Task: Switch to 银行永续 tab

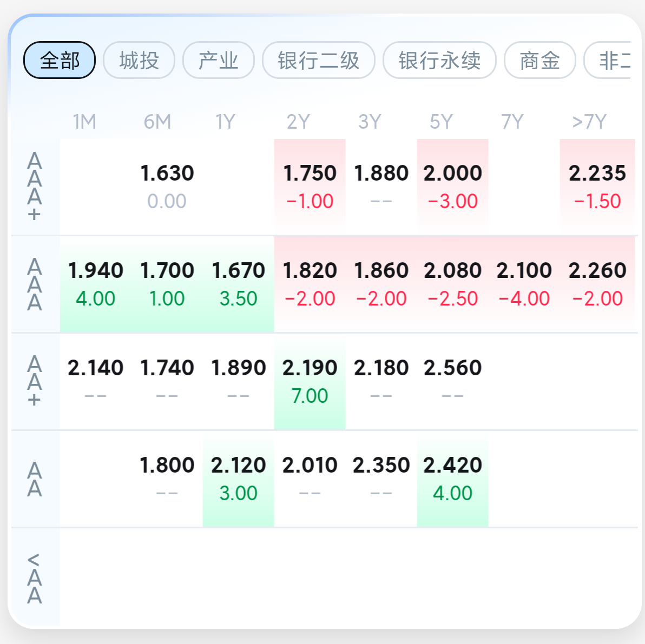Action: 439,60
